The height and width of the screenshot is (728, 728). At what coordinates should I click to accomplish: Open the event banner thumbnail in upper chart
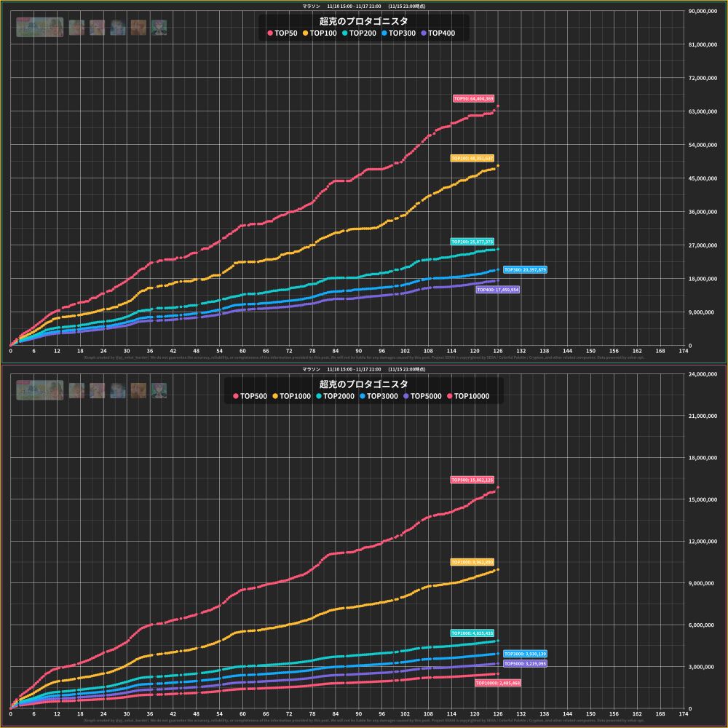coord(40,27)
